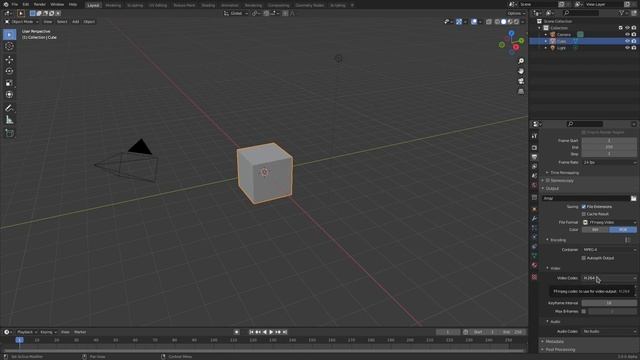Switch to the Modeling workspace tab
640x360 pixels.
pos(113,5)
